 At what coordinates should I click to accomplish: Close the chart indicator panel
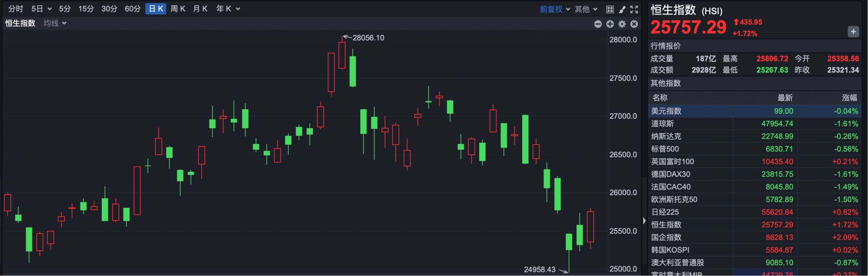[634, 24]
